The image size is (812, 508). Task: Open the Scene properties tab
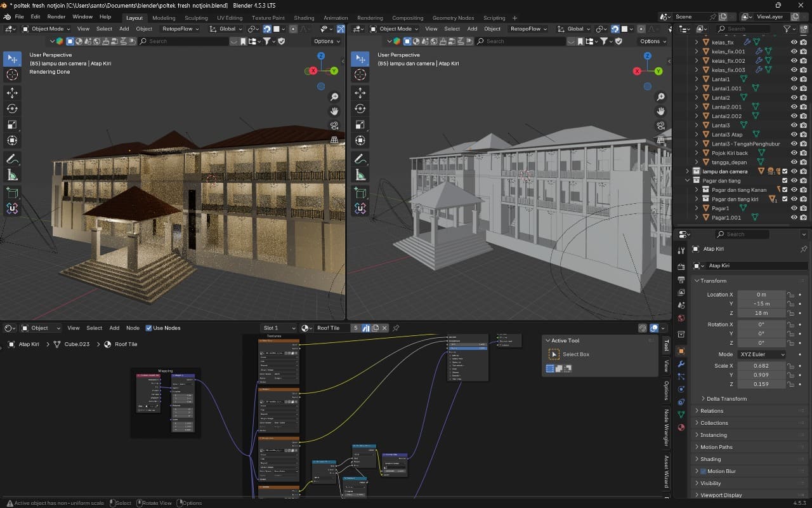click(x=681, y=305)
